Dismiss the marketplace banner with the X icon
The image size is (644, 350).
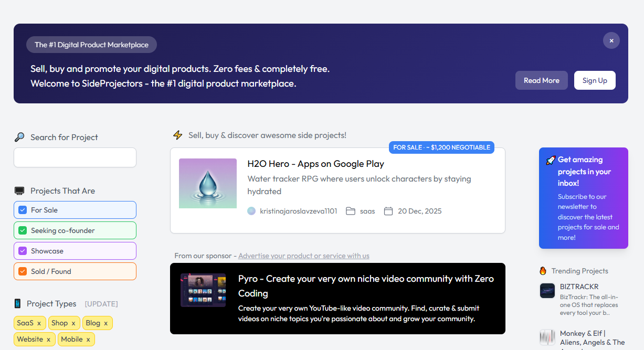click(x=611, y=40)
